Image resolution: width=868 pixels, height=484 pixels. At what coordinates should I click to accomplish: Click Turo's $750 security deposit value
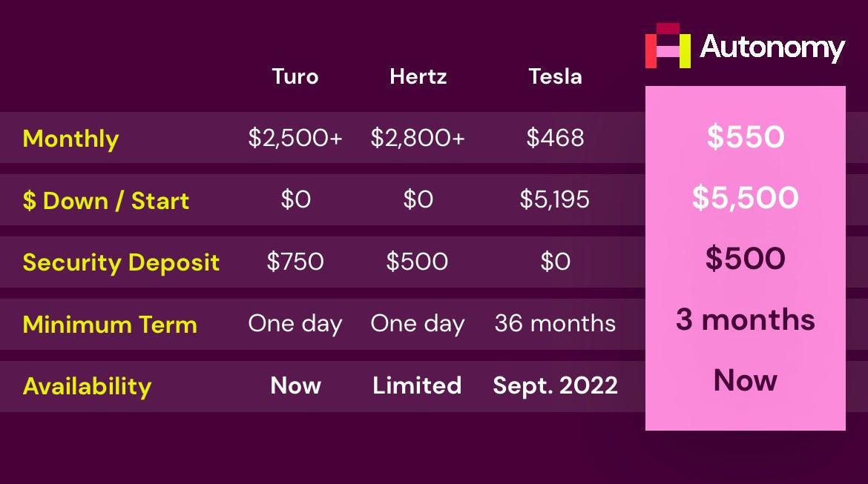coord(295,262)
